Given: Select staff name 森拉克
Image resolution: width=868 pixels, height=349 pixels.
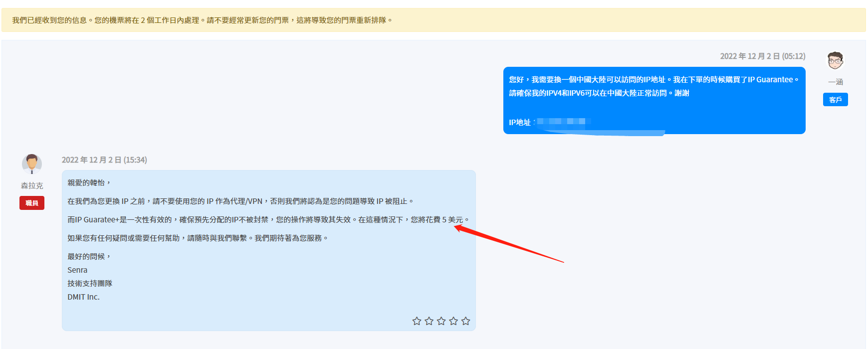Looking at the screenshot, I should click(x=32, y=185).
